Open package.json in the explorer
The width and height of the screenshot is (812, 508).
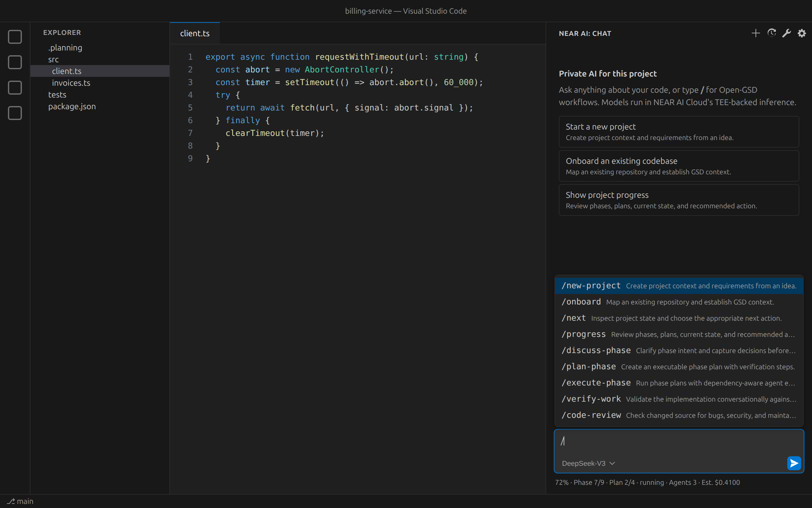point(100,106)
